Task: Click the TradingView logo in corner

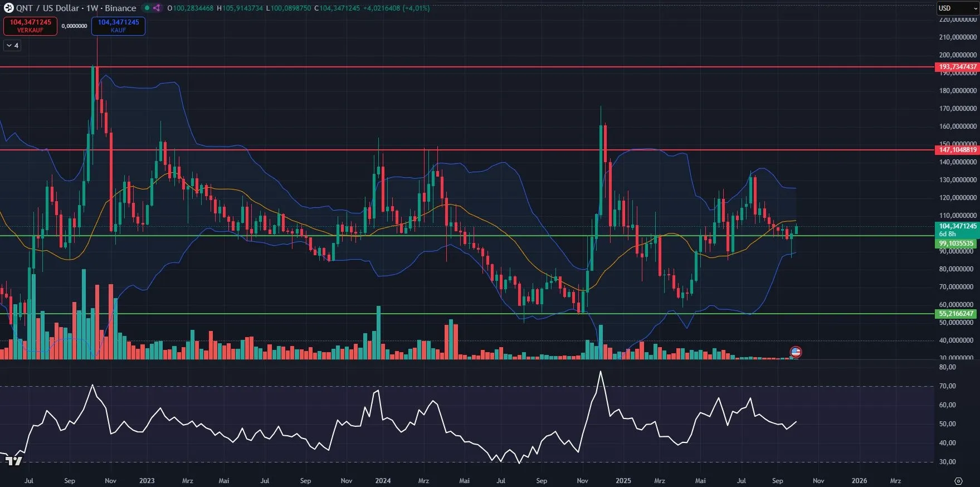Action: [14, 461]
